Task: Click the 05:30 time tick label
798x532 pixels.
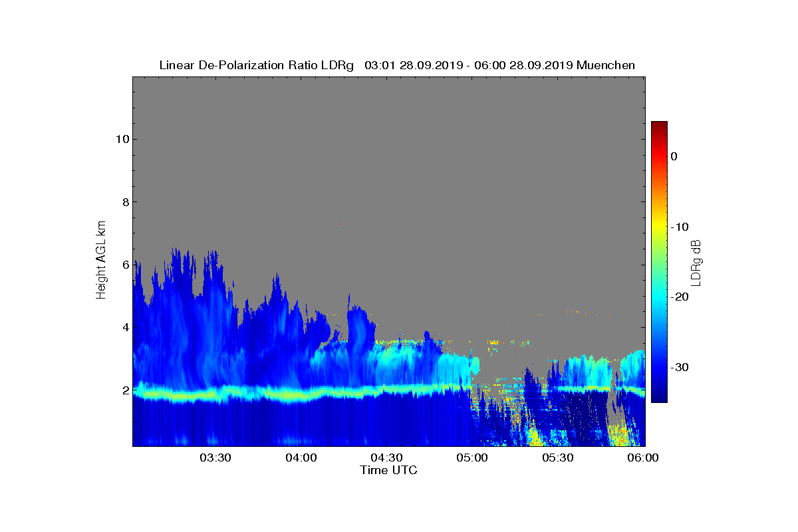Action: [558, 458]
